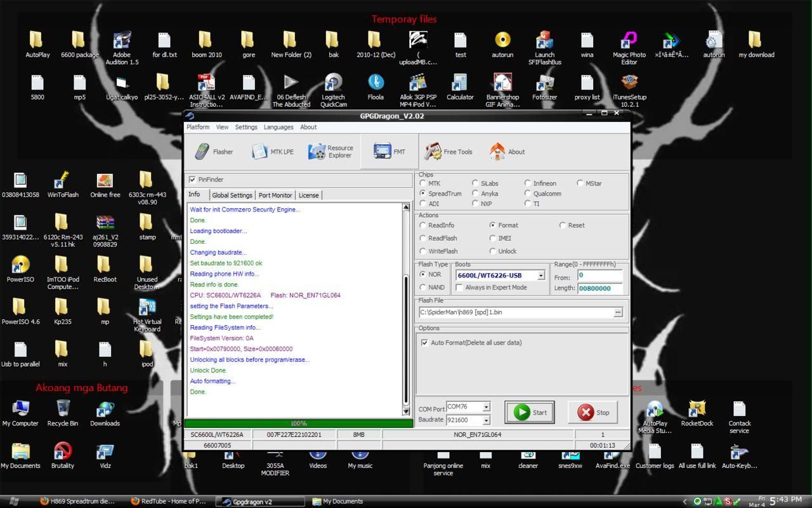Open the Languages menu
This screenshot has height=508, width=812.
click(x=278, y=127)
